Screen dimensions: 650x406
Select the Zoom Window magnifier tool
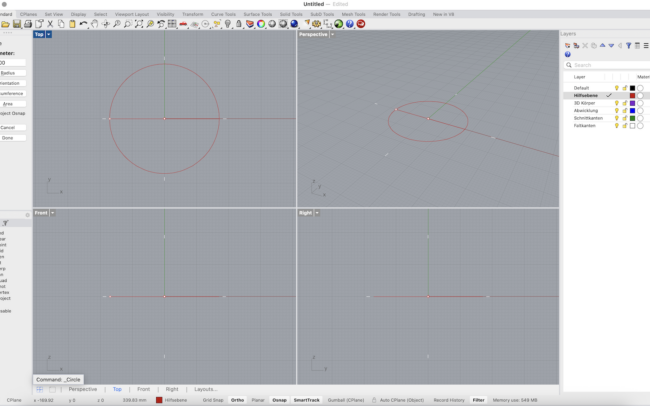point(128,24)
